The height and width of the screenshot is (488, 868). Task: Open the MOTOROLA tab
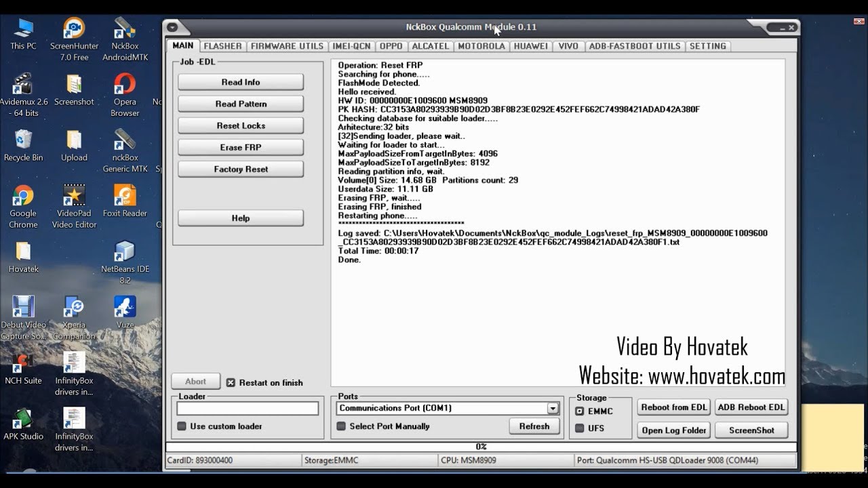[481, 46]
